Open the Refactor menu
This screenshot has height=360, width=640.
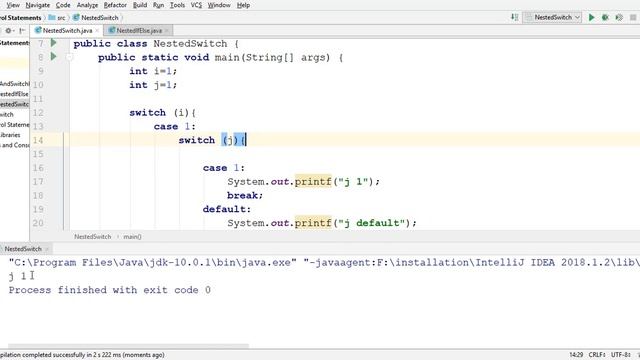click(115, 5)
